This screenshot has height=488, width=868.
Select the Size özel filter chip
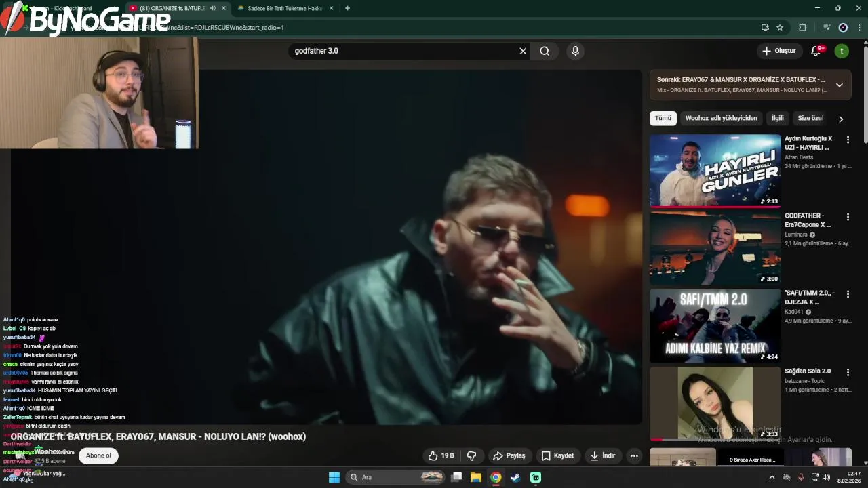click(x=810, y=118)
